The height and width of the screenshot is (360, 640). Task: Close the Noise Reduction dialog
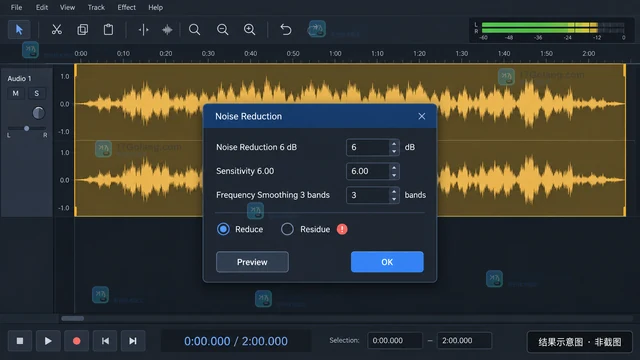[422, 116]
